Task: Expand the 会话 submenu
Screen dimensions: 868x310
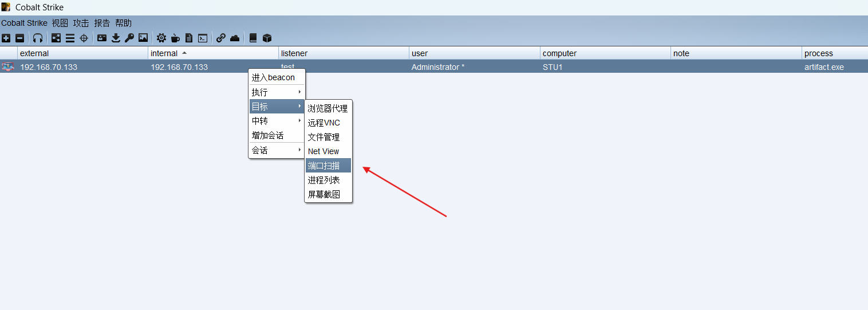Action: tap(277, 150)
